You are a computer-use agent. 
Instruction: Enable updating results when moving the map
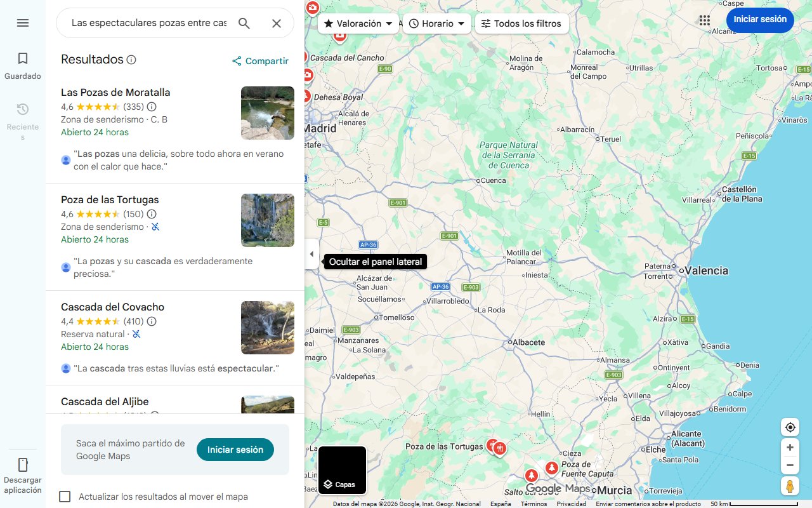coord(65,496)
